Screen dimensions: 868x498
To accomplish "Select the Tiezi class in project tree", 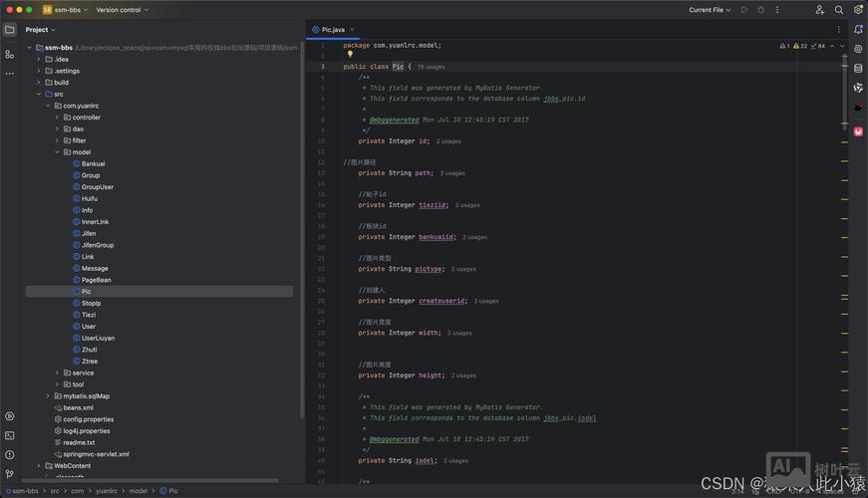I will click(x=89, y=315).
